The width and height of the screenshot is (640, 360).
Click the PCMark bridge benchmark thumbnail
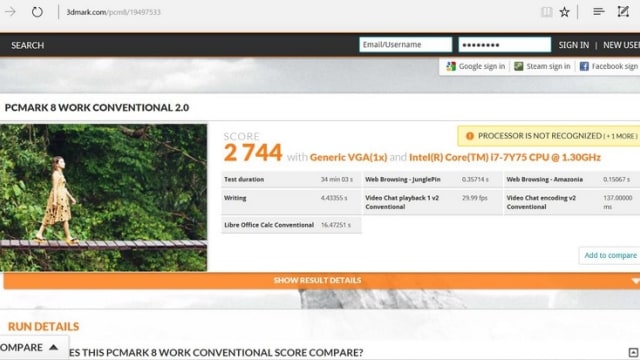pos(103,198)
